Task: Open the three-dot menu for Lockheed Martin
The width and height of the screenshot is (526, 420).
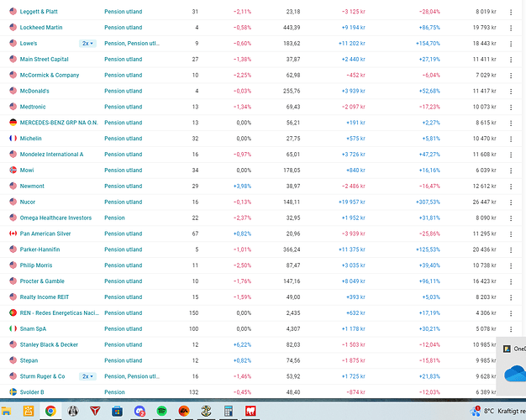Action: tap(511, 28)
